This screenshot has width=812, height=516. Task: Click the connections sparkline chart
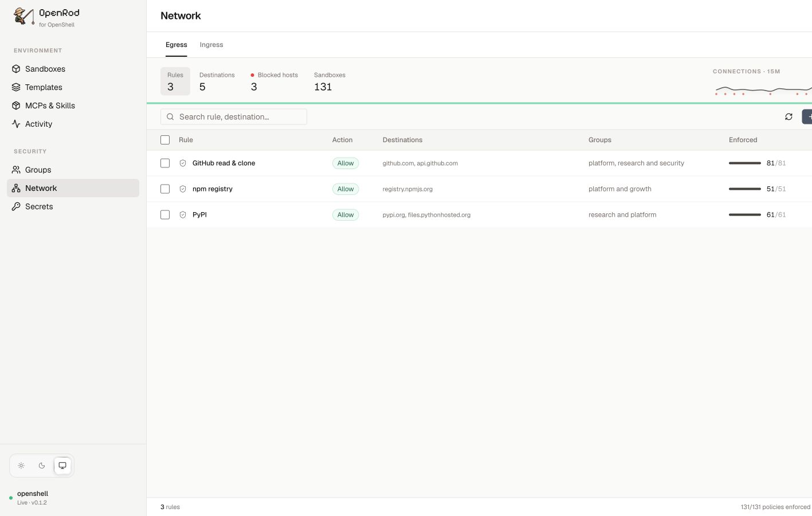pos(763,90)
